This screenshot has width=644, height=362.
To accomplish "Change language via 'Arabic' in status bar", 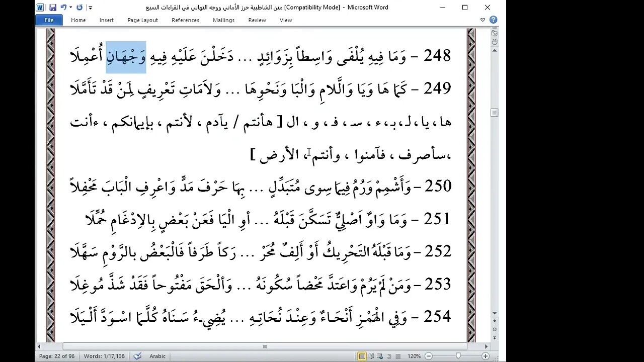I will click(x=157, y=356).
